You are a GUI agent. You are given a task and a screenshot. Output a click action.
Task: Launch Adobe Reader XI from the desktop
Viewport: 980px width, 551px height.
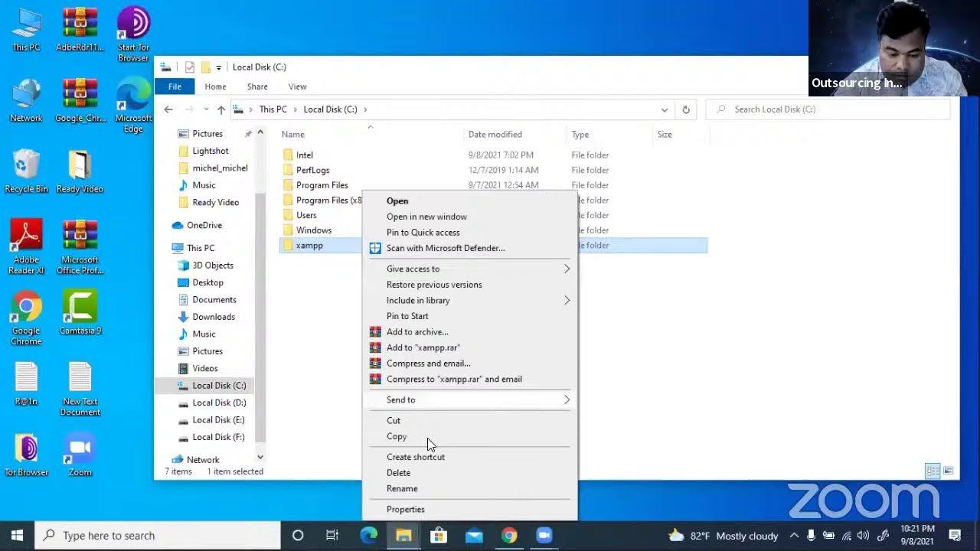click(26, 246)
